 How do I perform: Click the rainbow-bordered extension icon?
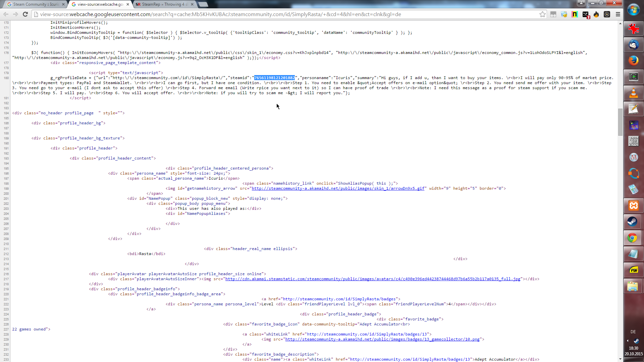click(x=575, y=14)
